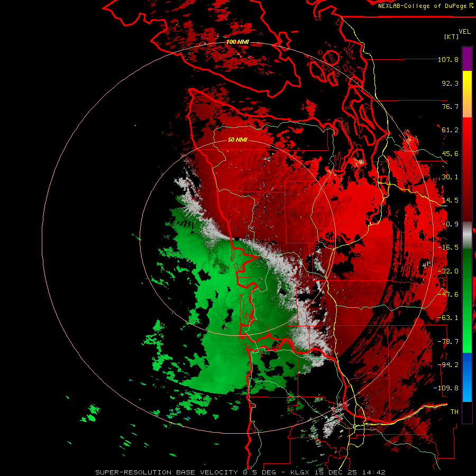This screenshot has height=476, width=476.
Task: Click the -63.1 velocity scale value
Action: click(x=448, y=318)
